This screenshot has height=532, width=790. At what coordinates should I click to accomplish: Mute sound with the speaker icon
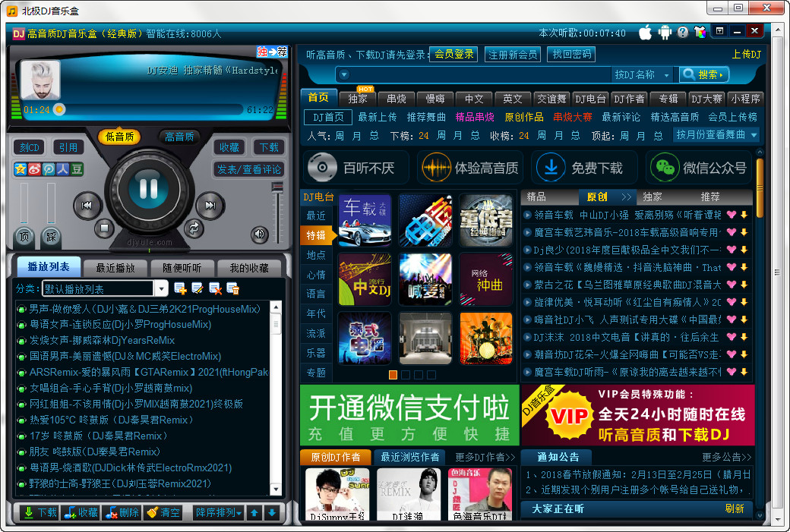click(260, 234)
